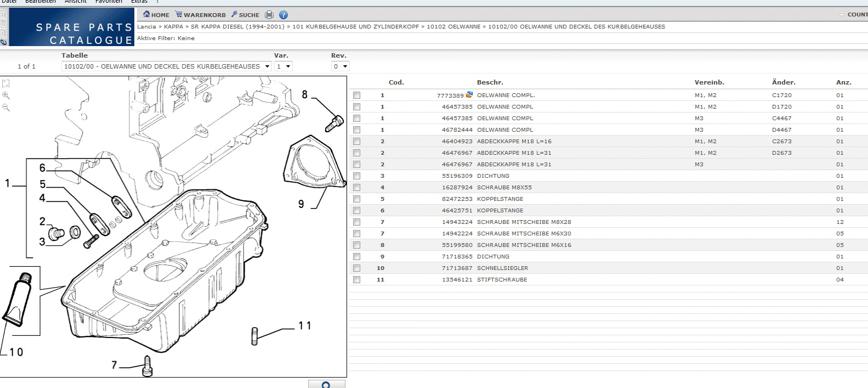Viewport: 868px width, 388px height.
Task: Go to the HOME page
Action: [x=156, y=15]
